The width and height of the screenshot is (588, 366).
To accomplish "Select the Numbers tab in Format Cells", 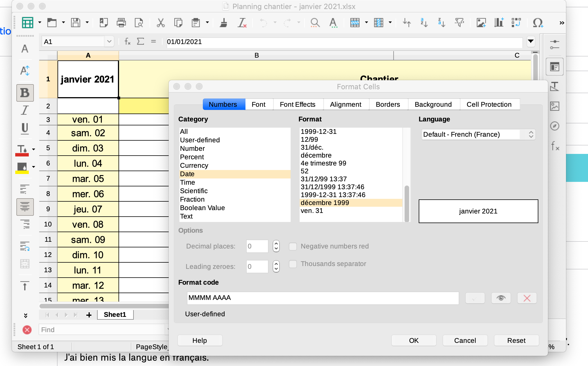I will tap(222, 104).
